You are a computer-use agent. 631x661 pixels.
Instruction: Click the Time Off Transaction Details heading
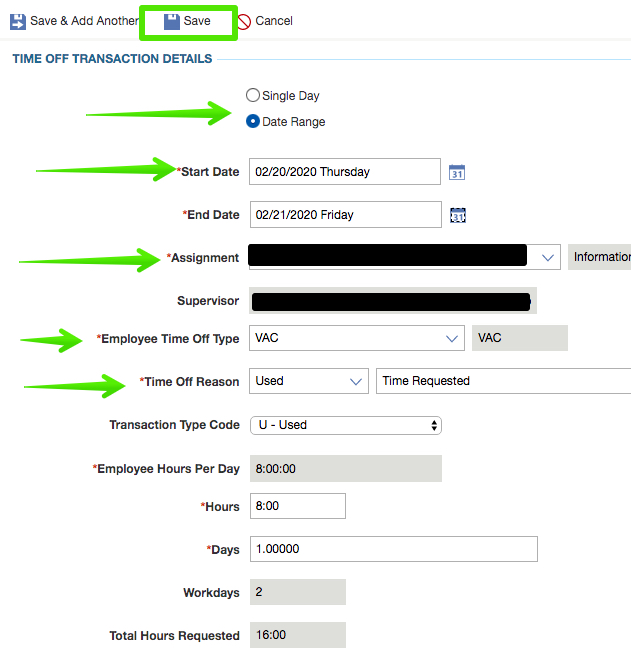(112, 59)
